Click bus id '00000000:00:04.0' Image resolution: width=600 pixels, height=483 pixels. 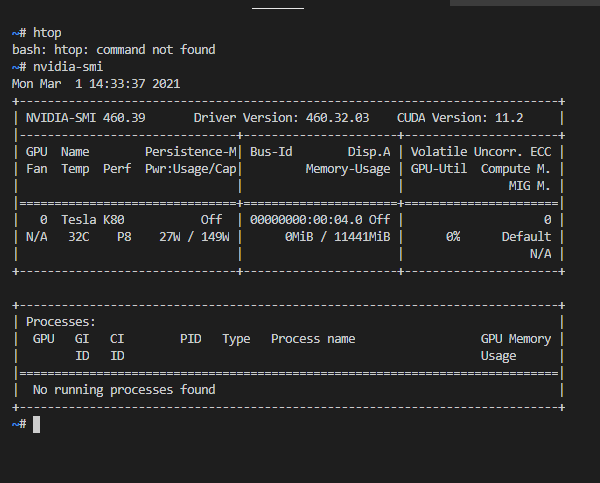pyautogui.click(x=306, y=220)
